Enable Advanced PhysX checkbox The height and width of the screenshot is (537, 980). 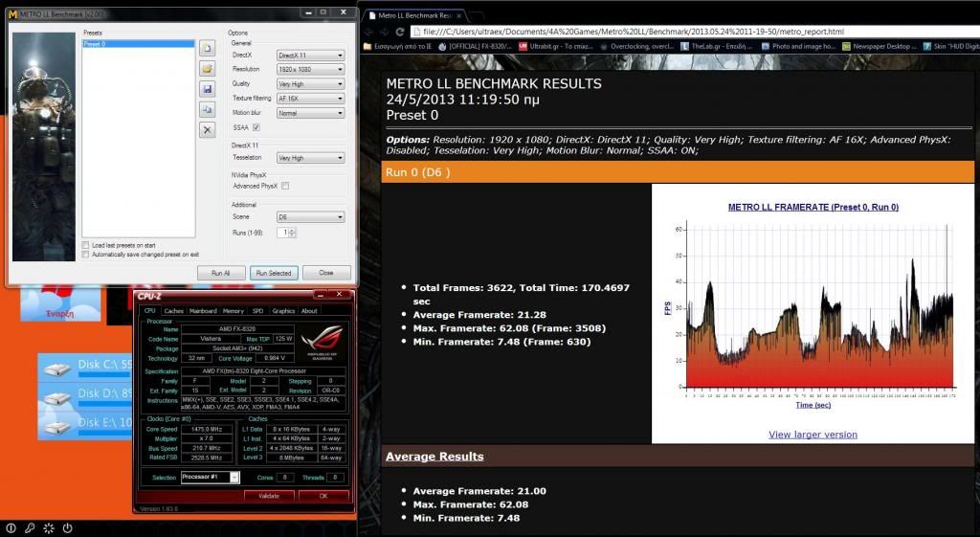(285, 186)
